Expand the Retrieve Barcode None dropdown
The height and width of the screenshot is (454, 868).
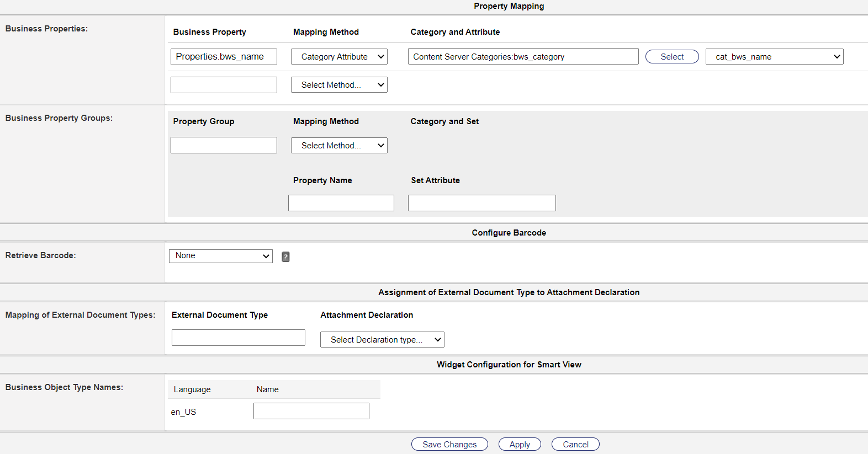pyautogui.click(x=221, y=256)
